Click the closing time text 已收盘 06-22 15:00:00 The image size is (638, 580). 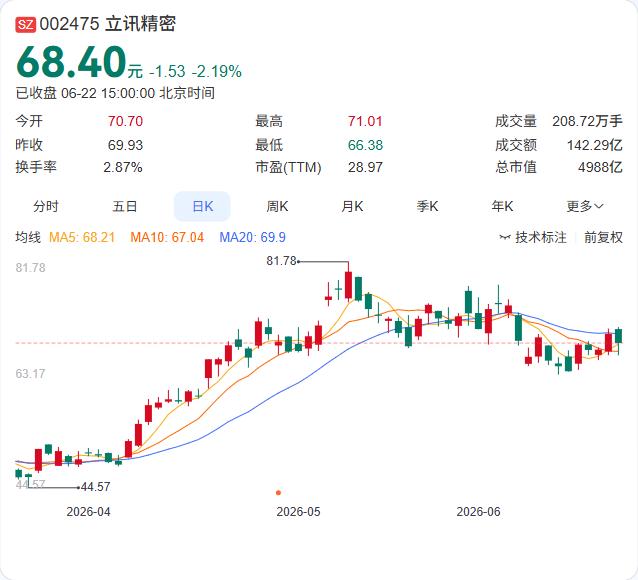85,93
